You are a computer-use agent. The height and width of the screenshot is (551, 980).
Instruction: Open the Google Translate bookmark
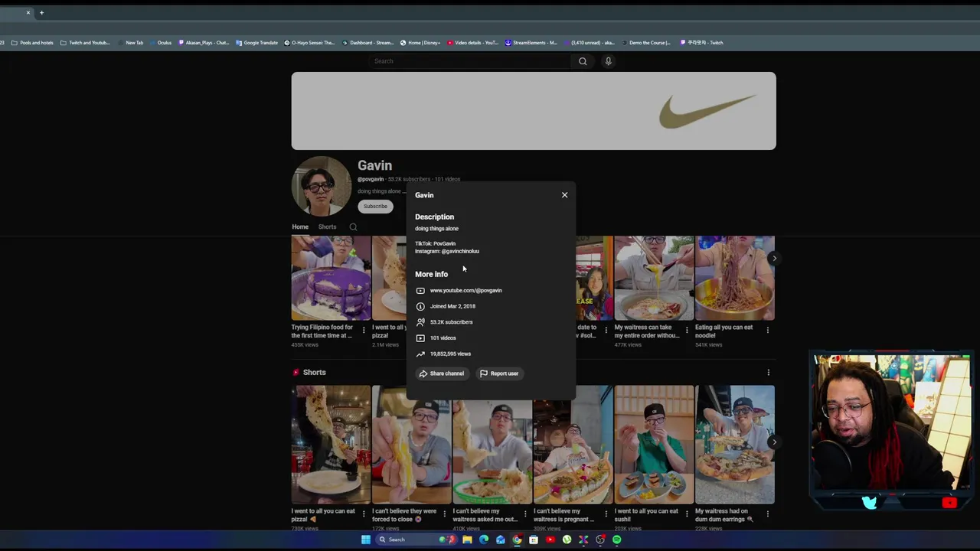coord(256,43)
